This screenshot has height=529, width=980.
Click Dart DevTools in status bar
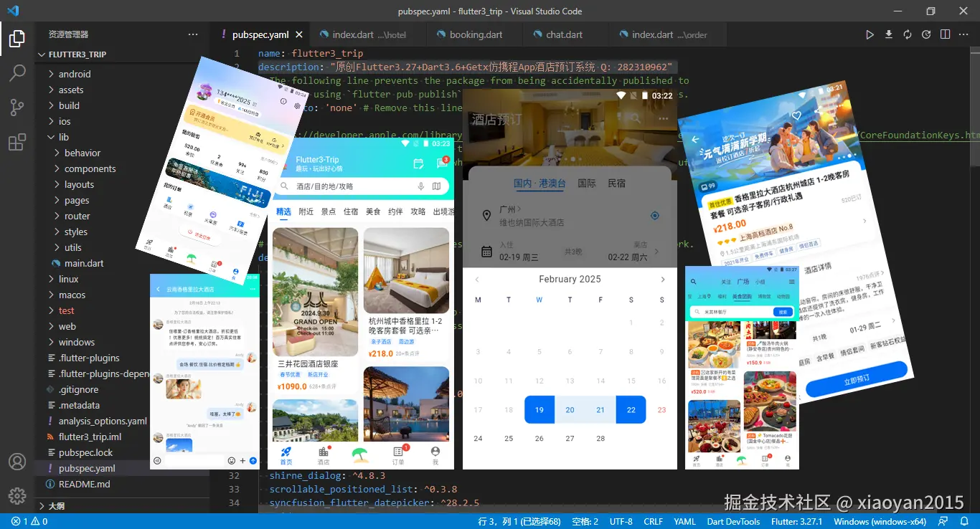click(733, 522)
